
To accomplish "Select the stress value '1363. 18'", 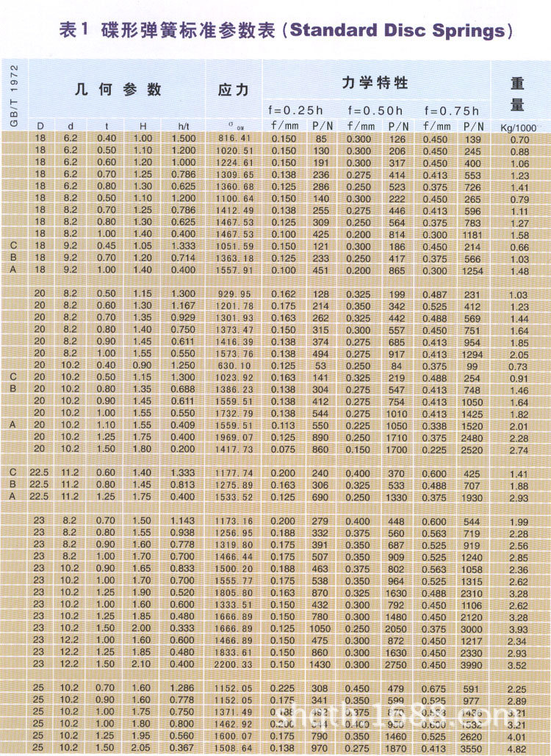I will 234,259.
